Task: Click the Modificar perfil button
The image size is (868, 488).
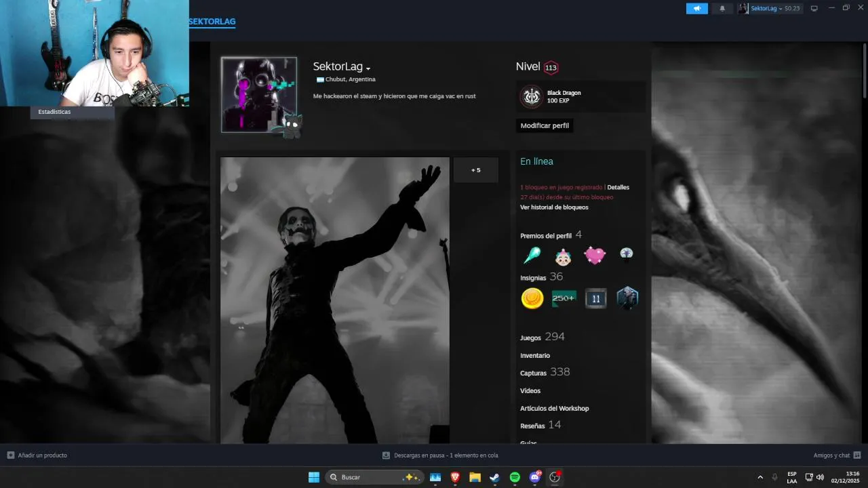Action: pyautogui.click(x=545, y=125)
